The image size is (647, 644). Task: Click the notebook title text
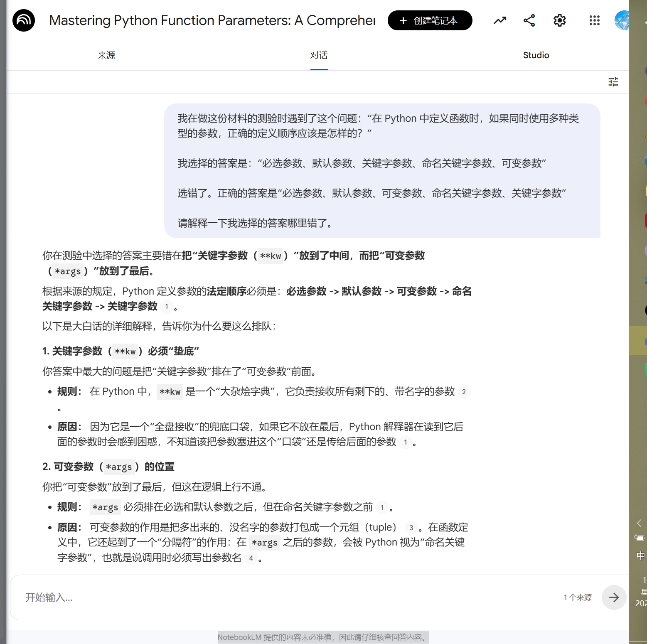point(212,20)
